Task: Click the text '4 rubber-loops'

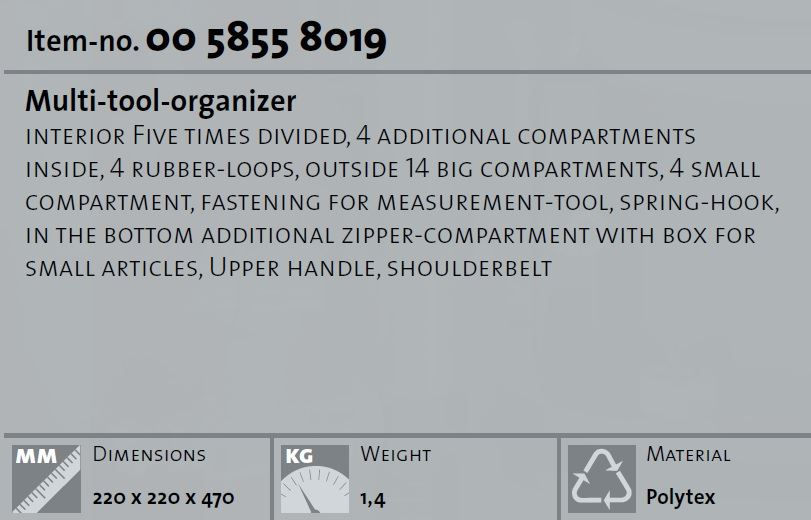Action: click(203, 170)
